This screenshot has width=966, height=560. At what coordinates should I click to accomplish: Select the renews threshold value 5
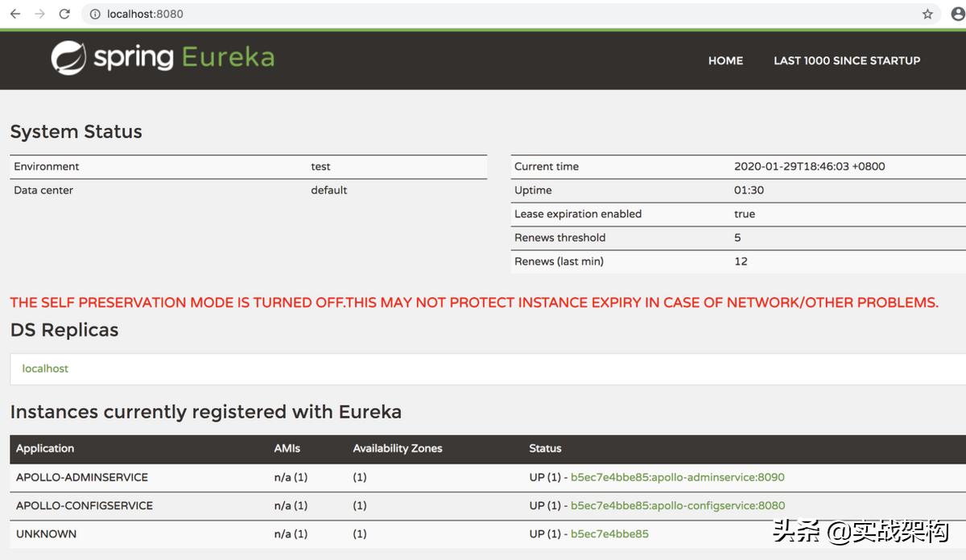tap(737, 237)
